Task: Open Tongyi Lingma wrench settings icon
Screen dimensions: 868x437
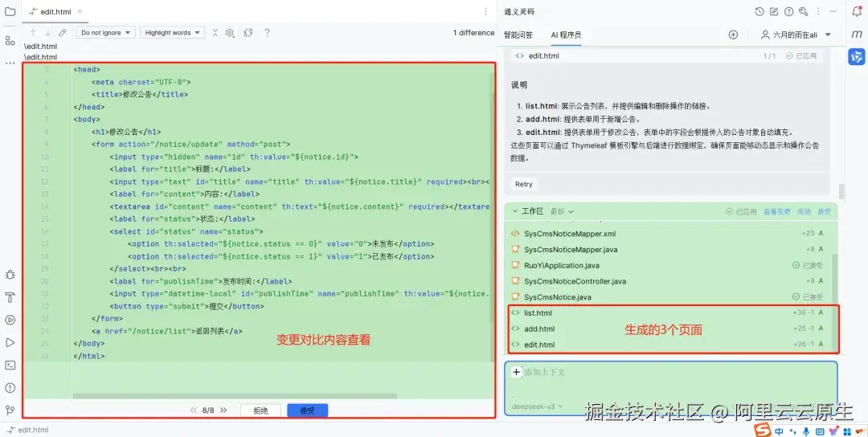Action: 803,11
